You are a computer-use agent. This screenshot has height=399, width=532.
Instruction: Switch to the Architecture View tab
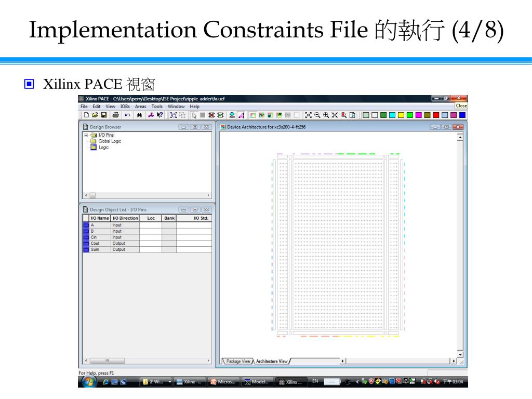(272, 362)
